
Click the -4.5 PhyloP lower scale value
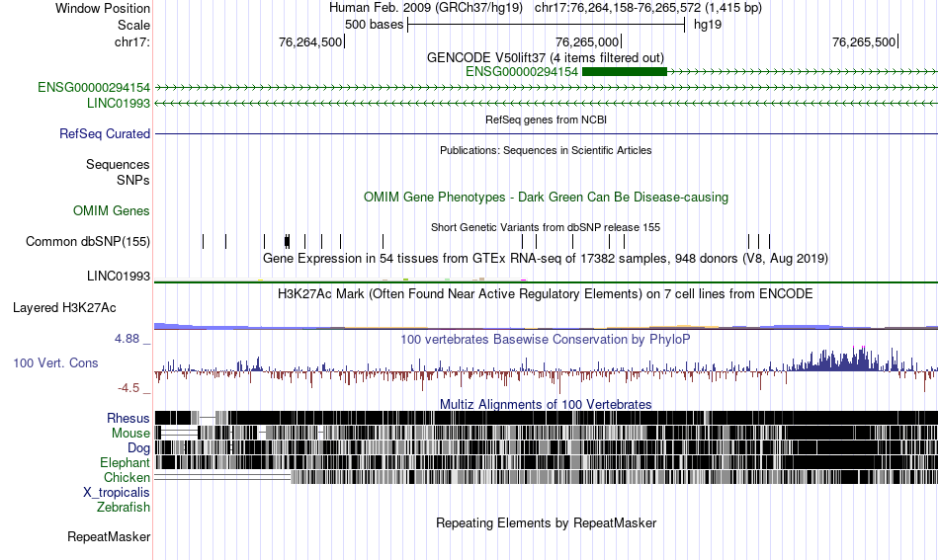[128, 388]
